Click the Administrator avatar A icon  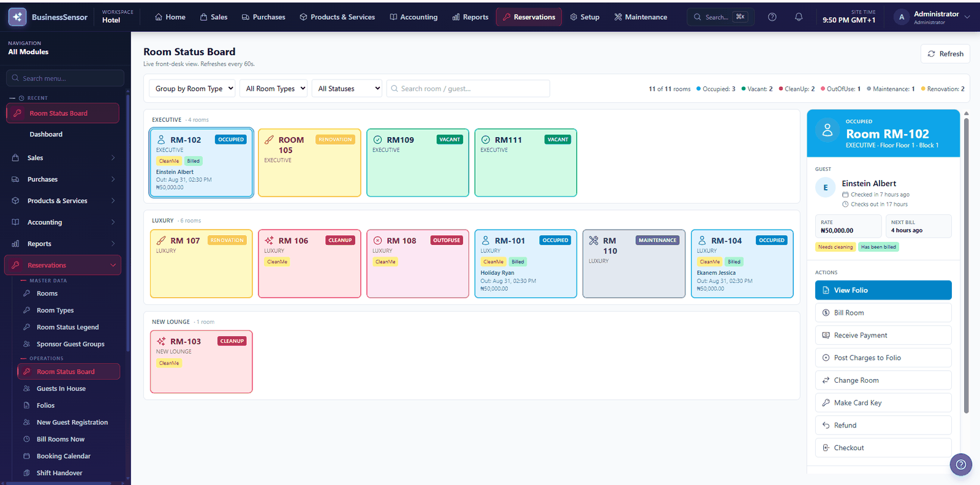tap(902, 17)
